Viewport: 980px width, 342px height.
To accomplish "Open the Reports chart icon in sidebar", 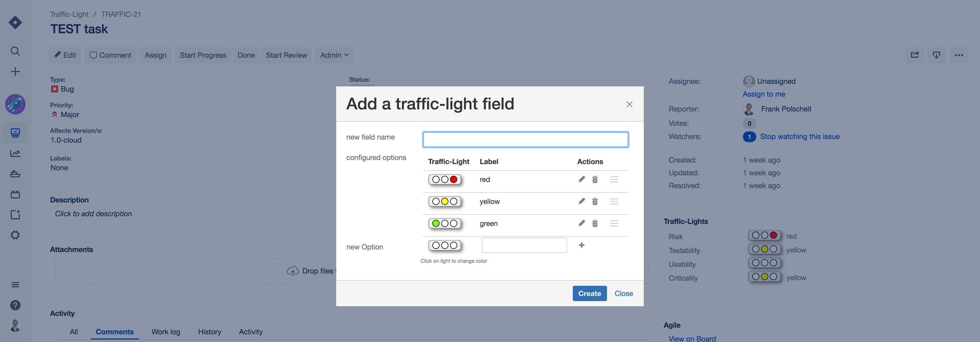I will [x=15, y=153].
